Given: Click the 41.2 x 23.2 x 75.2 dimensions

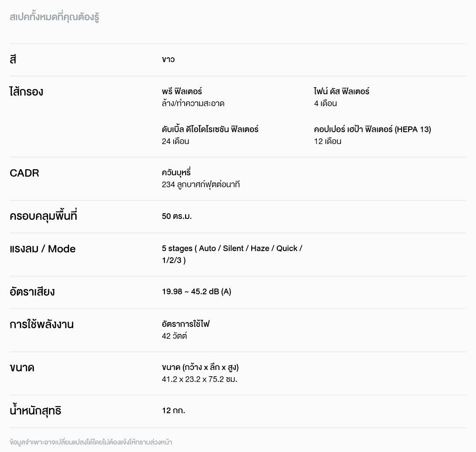Looking at the screenshot, I should [x=199, y=379].
